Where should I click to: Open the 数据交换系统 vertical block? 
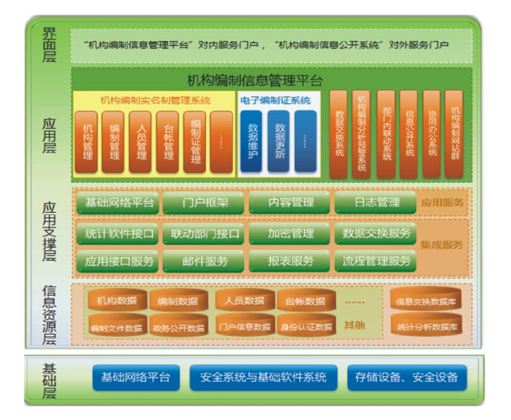pos(339,134)
